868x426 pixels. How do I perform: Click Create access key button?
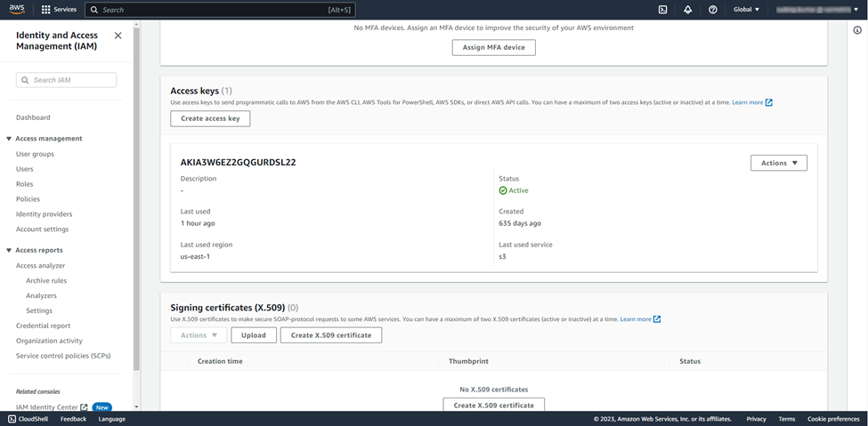click(x=210, y=118)
